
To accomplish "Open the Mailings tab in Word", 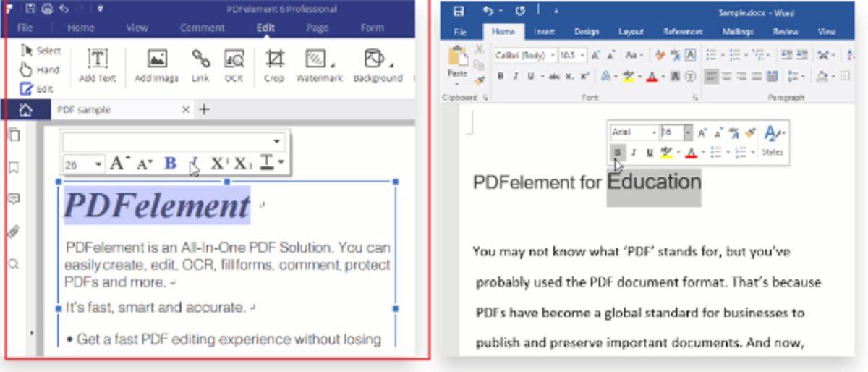I will pyautogui.click(x=739, y=32).
